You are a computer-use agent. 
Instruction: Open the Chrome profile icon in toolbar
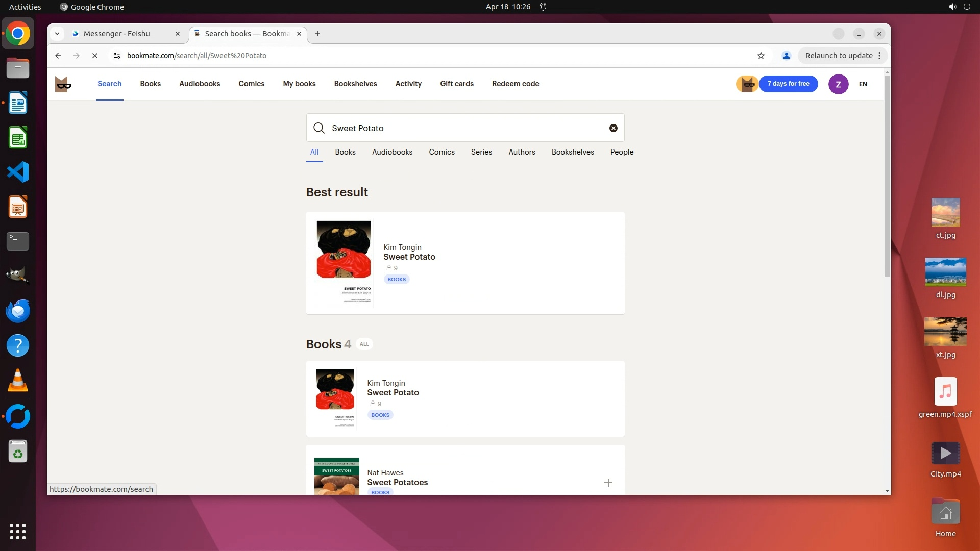tap(786, 56)
